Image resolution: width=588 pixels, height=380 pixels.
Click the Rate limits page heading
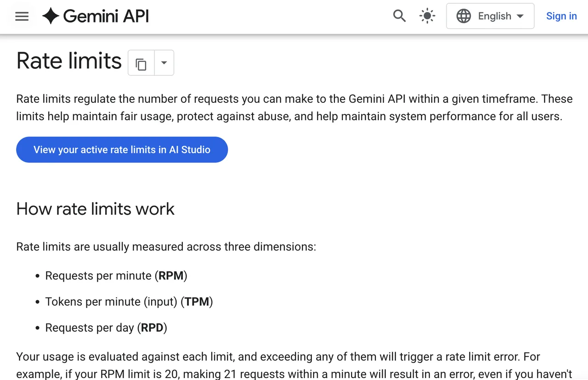point(69,61)
